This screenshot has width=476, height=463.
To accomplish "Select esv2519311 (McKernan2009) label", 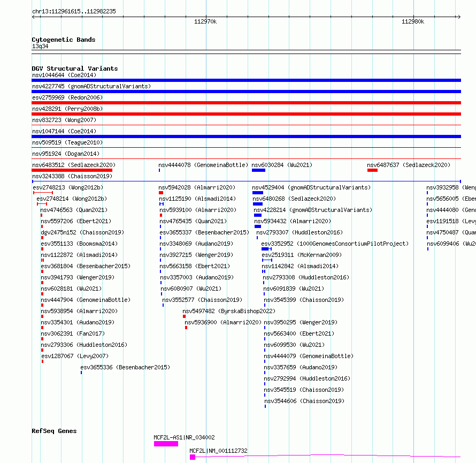I will (x=302, y=255).
